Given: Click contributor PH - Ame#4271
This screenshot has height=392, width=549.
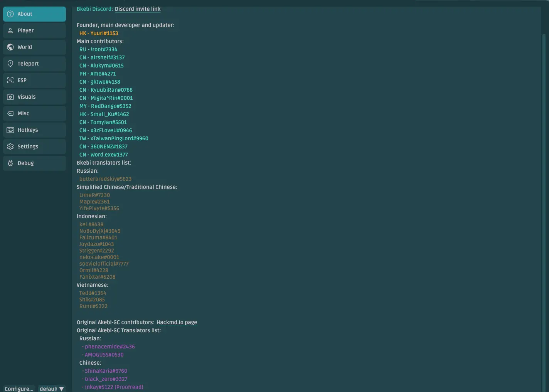Looking at the screenshot, I should click(x=98, y=74).
